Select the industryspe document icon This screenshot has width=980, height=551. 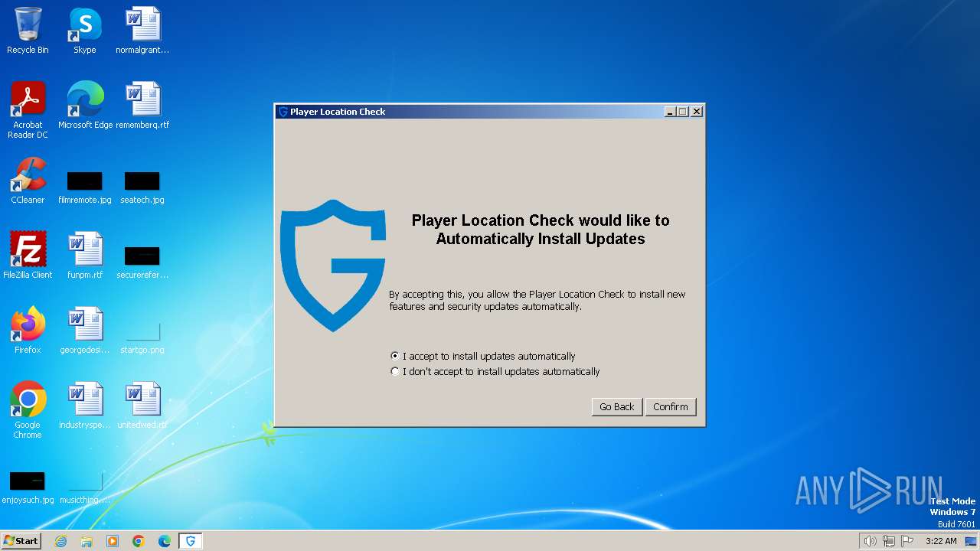coord(85,406)
